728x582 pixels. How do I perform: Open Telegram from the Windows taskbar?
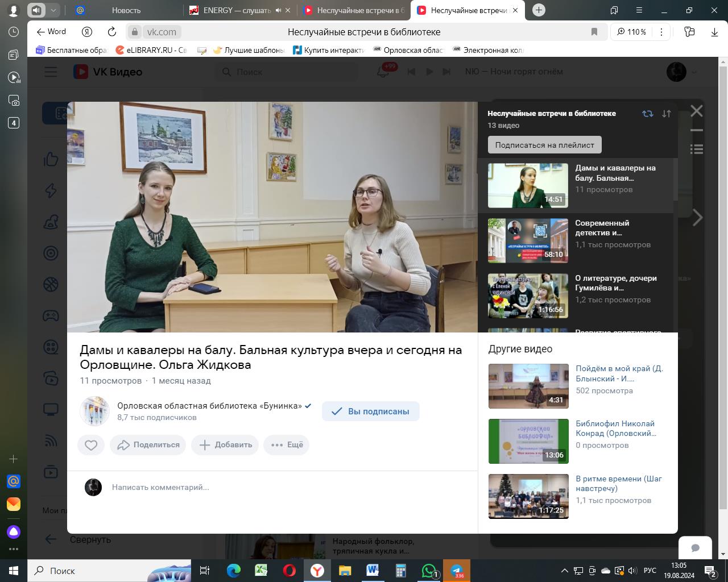(x=456, y=571)
